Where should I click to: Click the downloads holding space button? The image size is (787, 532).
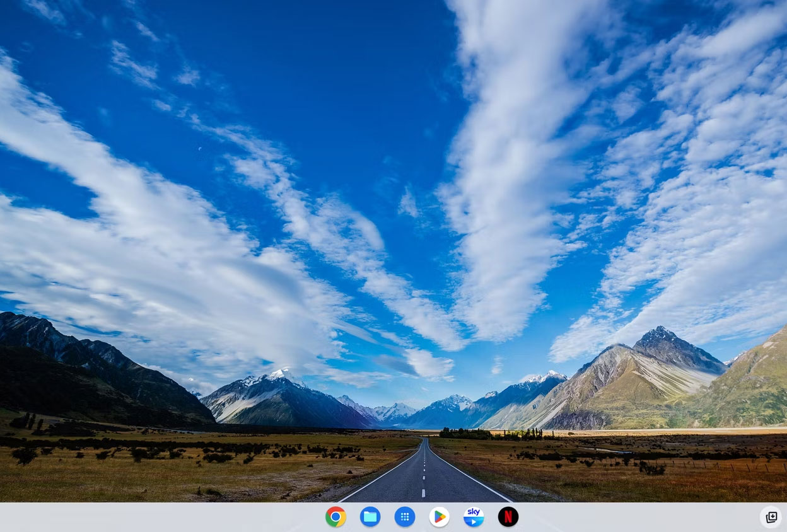771,517
